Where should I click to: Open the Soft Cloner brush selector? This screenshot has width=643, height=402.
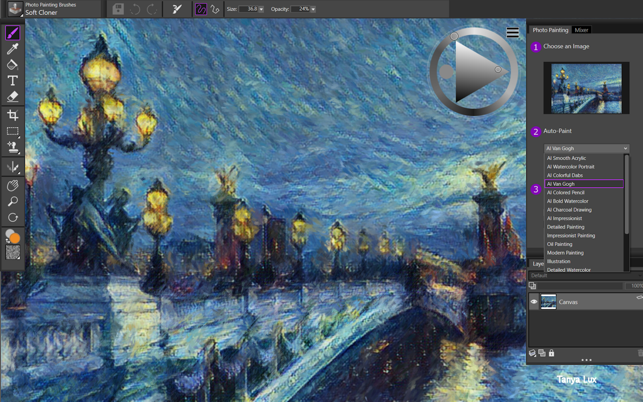click(x=16, y=9)
